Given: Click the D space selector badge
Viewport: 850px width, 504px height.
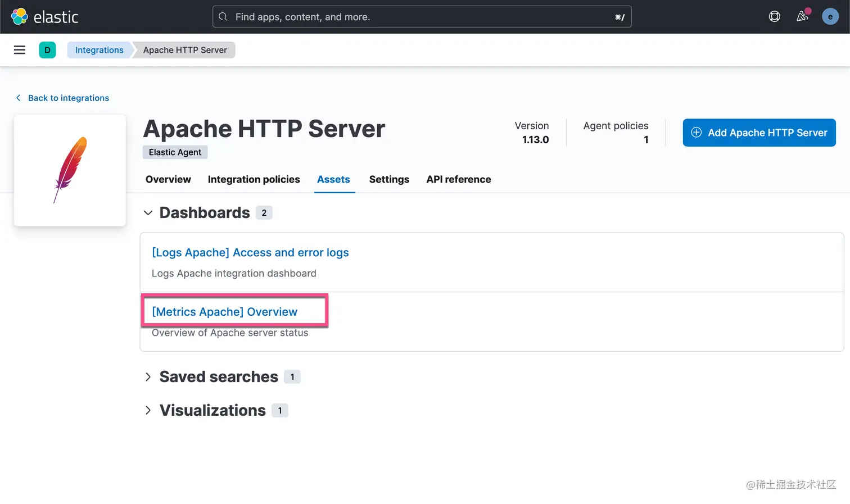Looking at the screenshot, I should coord(47,50).
